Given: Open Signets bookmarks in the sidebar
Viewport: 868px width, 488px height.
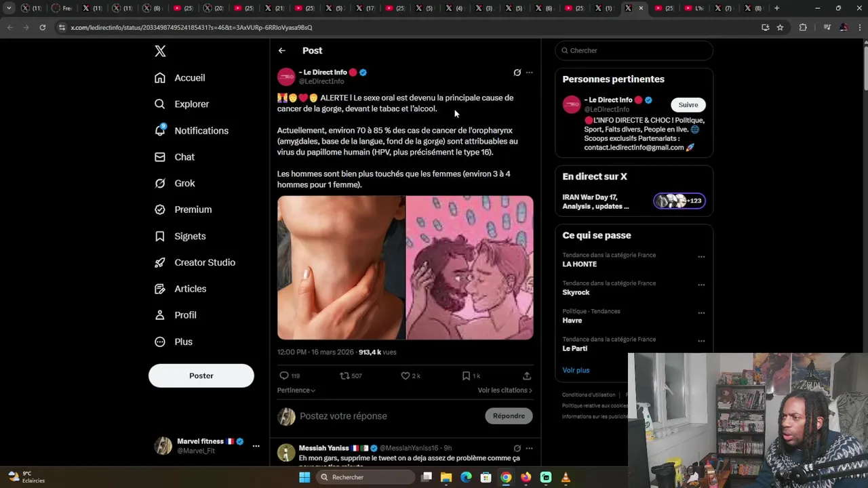Looking at the screenshot, I should [180, 237].
